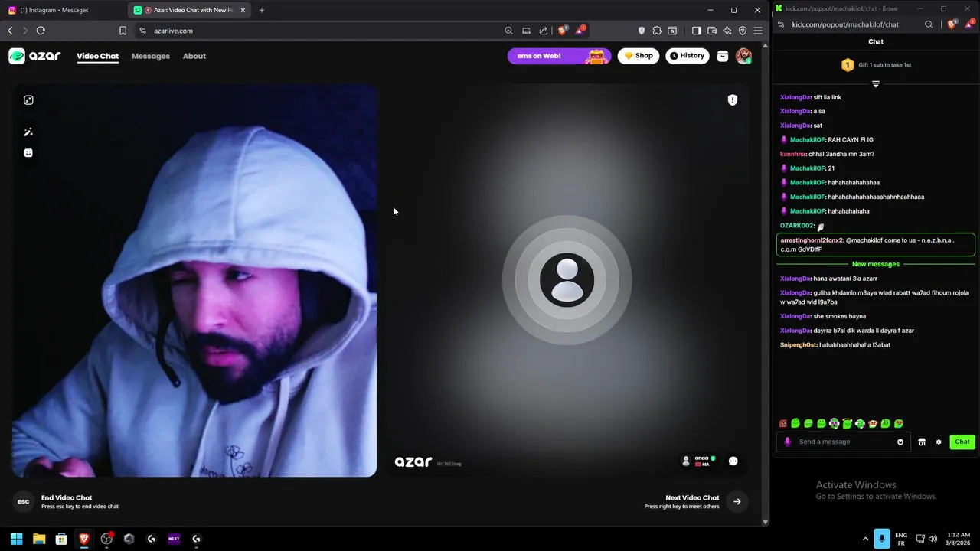Close the Azar Video Chat browser tab
The image size is (980, 551).
243,10
